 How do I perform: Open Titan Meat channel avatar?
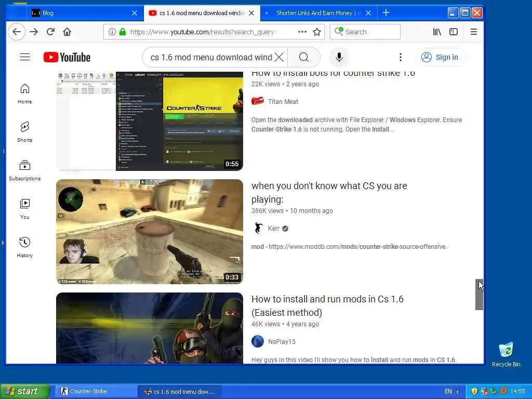click(x=258, y=101)
